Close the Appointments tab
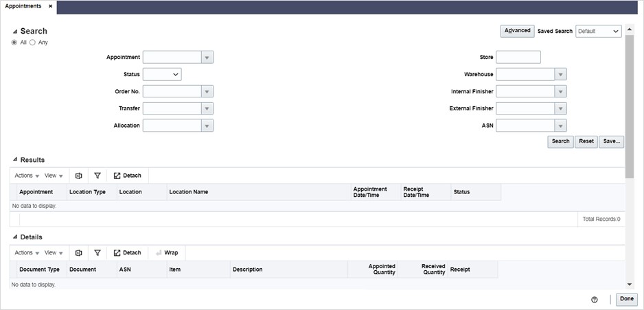 50,7
